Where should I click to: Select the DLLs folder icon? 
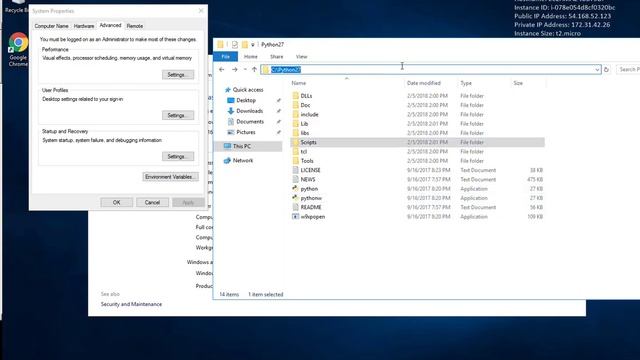pyautogui.click(x=296, y=96)
